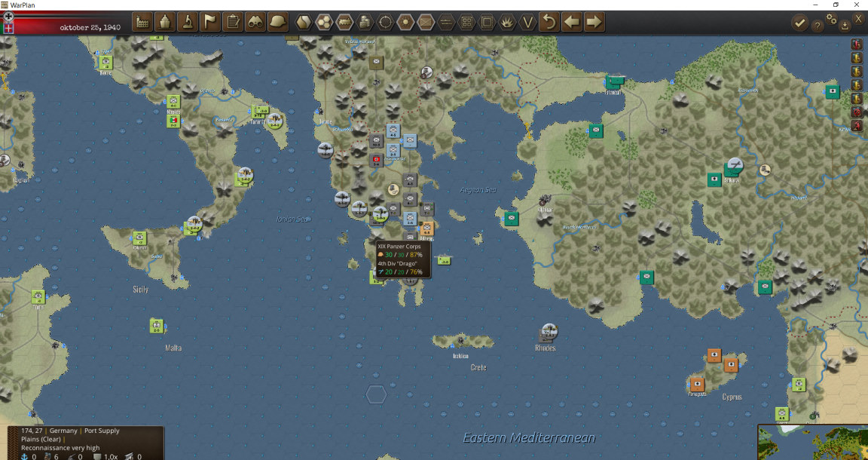Click the WarPlan title bar icon
The image size is (868, 460).
pos(5,5)
